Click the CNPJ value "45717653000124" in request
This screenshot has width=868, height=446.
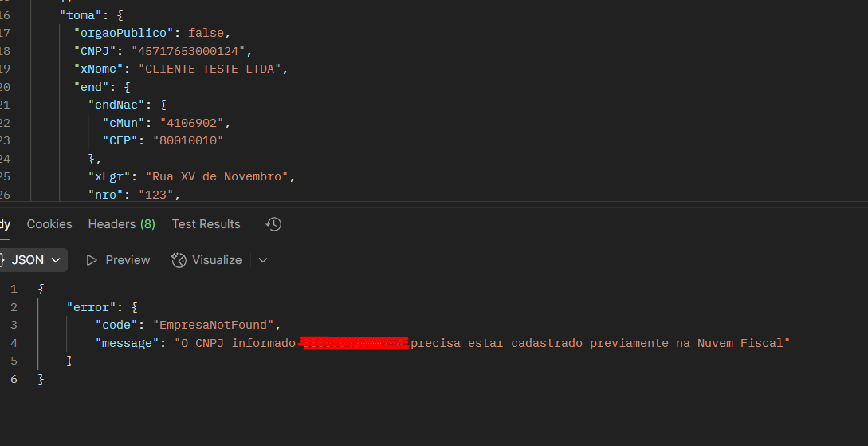point(188,51)
